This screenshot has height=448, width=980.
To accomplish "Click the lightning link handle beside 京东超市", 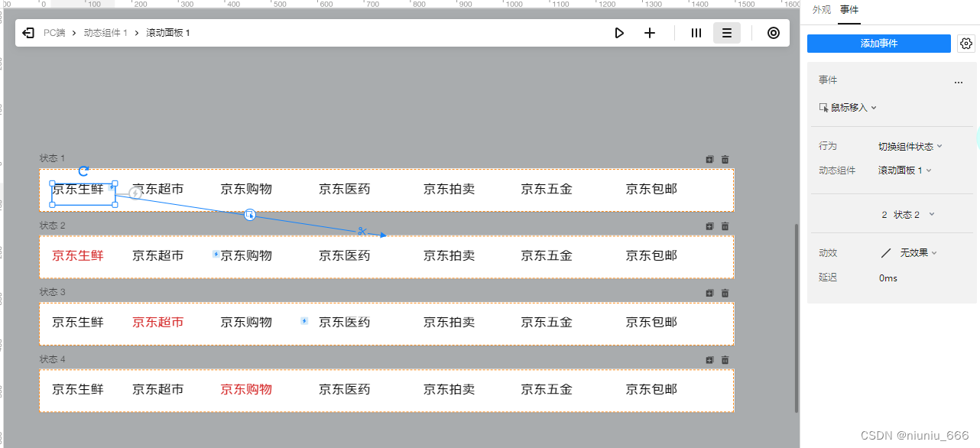I will point(135,193).
